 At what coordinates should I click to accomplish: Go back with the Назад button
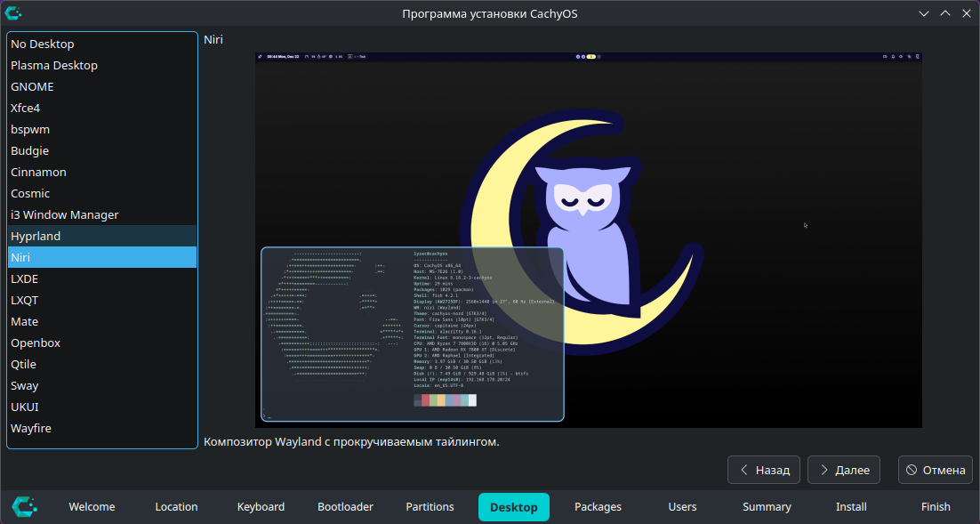[764, 470]
